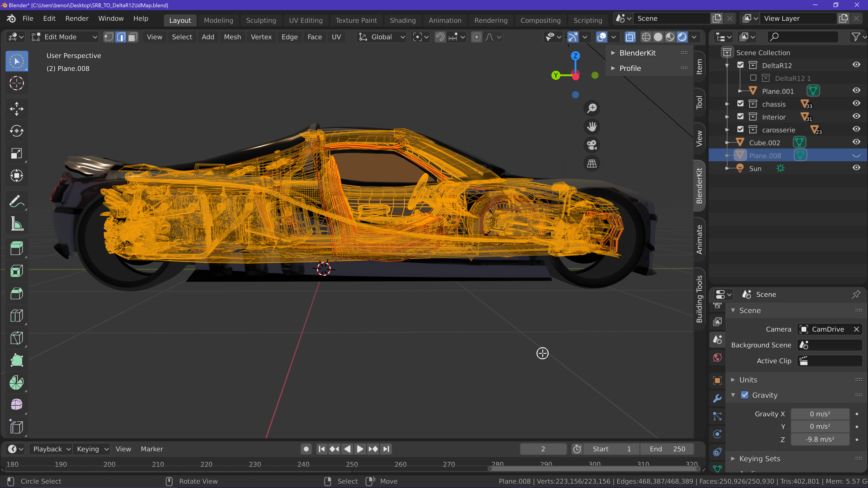Select the Measure tool
The height and width of the screenshot is (488, 868).
pyautogui.click(x=17, y=223)
